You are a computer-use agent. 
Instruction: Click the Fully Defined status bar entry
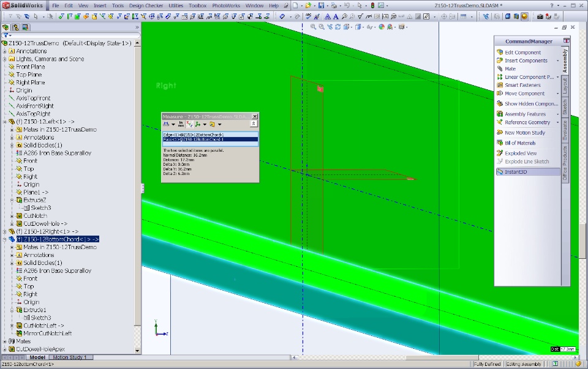click(x=487, y=364)
